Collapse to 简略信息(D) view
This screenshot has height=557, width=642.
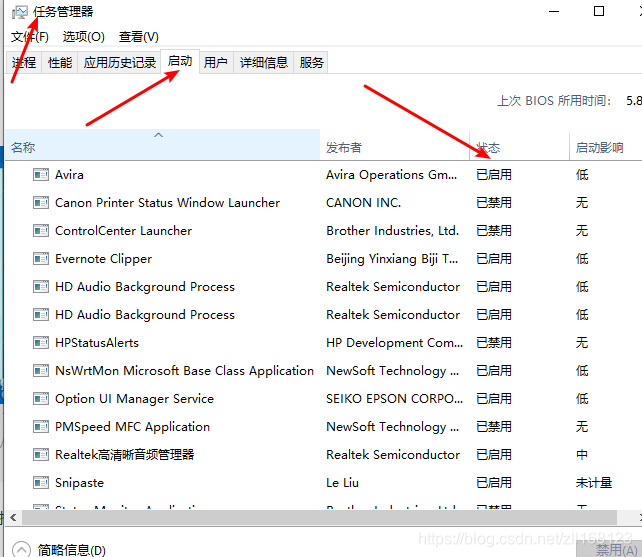(59, 550)
